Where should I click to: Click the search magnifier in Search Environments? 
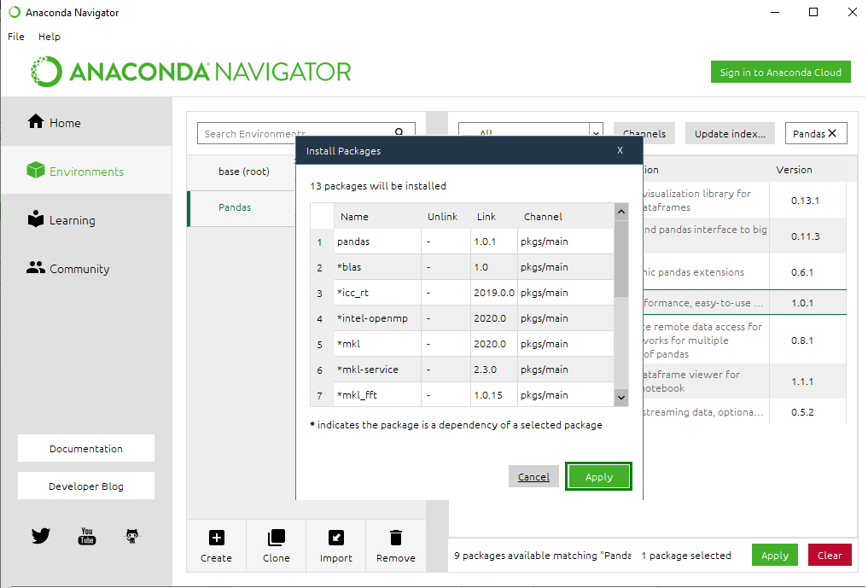pyautogui.click(x=399, y=132)
